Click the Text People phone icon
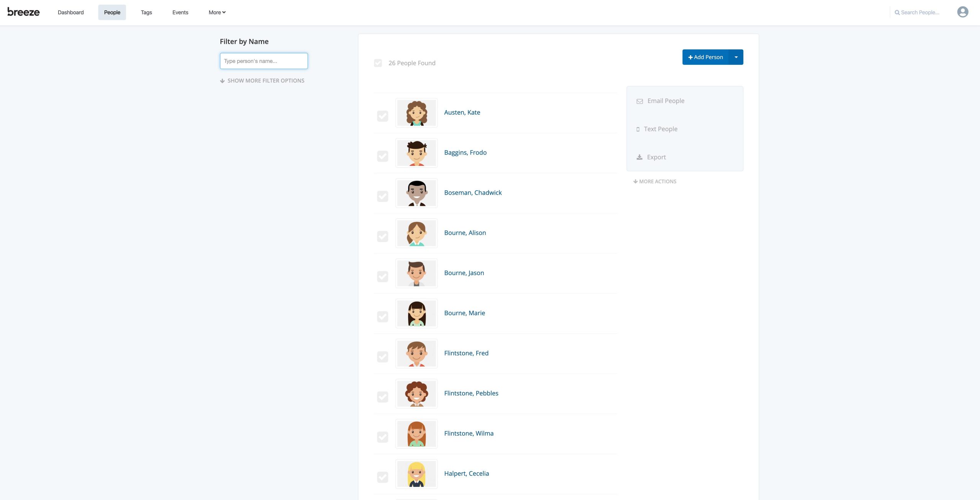This screenshot has width=980, height=500. point(638,130)
